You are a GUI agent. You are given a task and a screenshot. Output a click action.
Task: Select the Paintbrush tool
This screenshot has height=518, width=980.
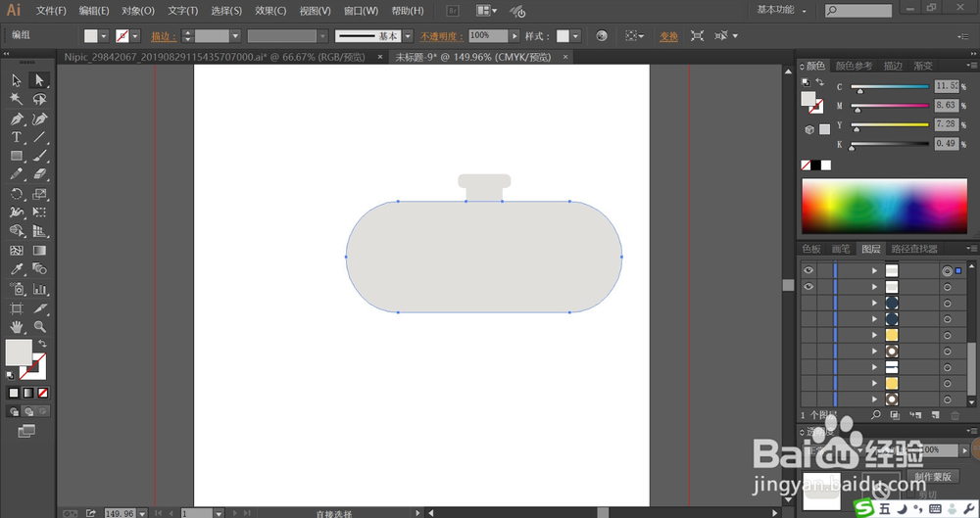click(39, 157)
